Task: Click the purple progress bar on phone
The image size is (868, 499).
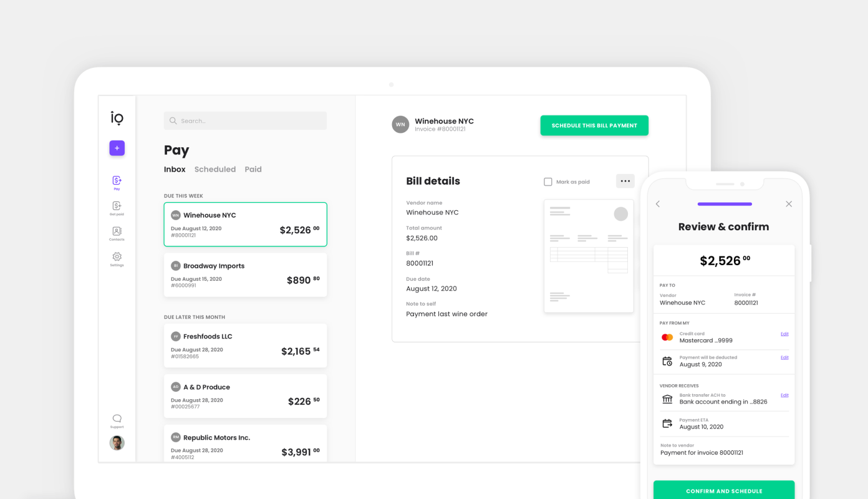Action: (725, 204)
